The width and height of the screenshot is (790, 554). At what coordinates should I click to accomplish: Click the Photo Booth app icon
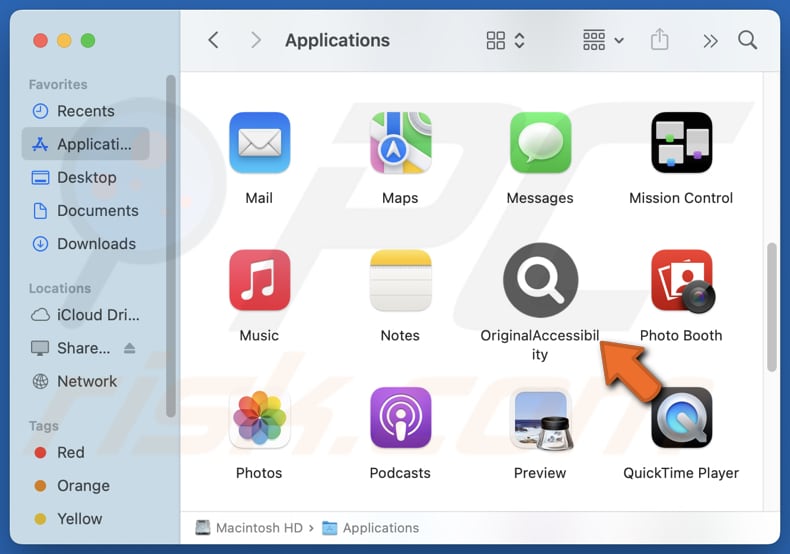(x=682, y=280)
